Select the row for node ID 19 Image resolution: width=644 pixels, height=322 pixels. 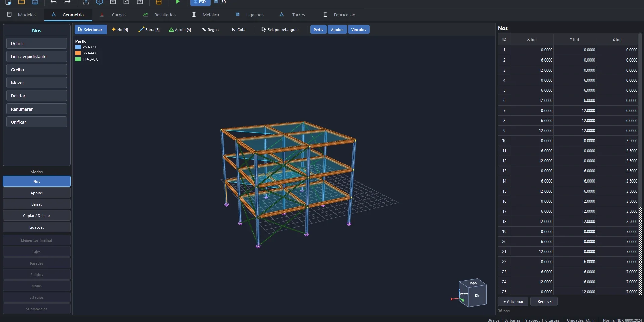click(568, 231)
